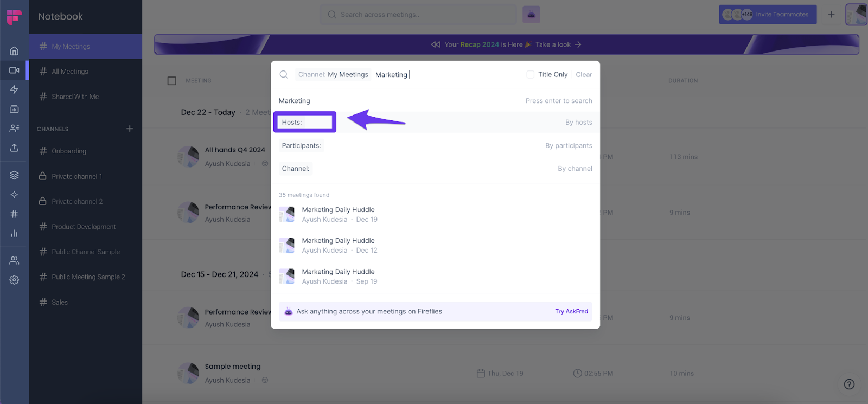The width and height of the screenshot is (868, 404).
Task: Click the Try AskFred link
Action: [571, 311]
